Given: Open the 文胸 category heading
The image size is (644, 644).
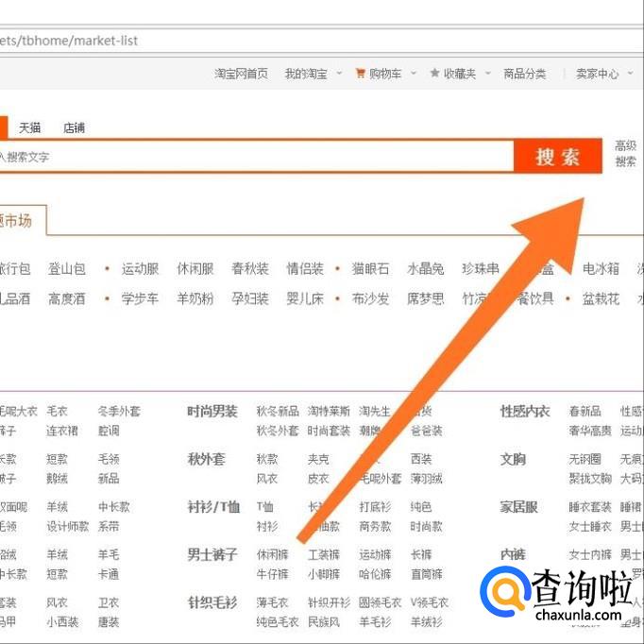Looking at the screenshot, I should pyautogui.click(x=513, y=459).
